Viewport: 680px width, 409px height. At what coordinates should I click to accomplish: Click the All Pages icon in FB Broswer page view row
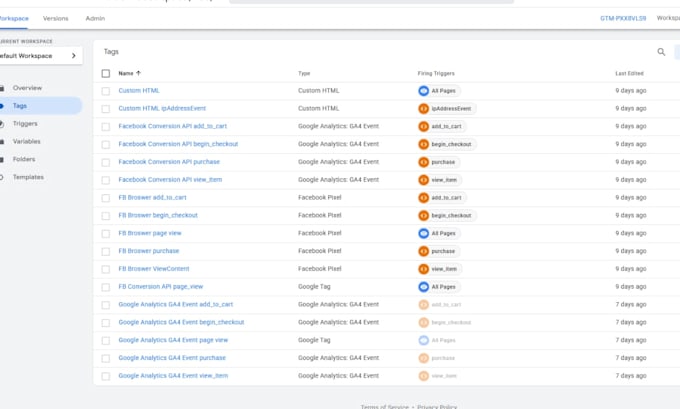(x=423, y=233)
